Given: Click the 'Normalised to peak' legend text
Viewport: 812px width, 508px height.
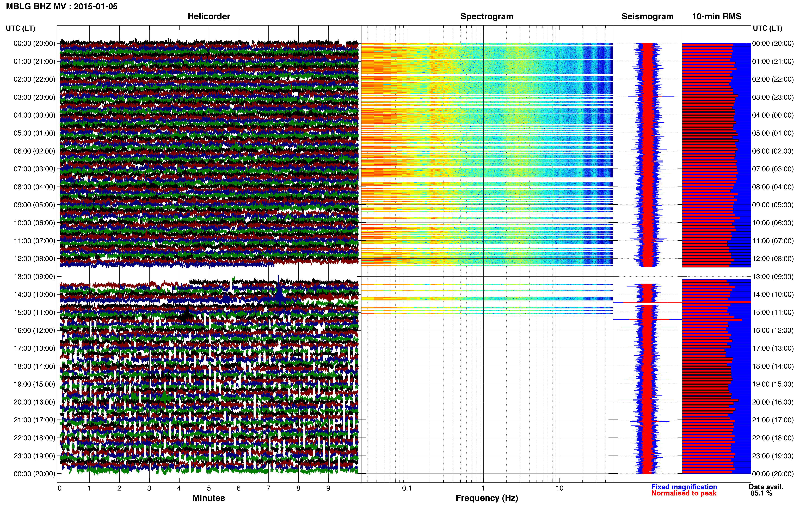Looking at the screenshot, I should 684,493.
